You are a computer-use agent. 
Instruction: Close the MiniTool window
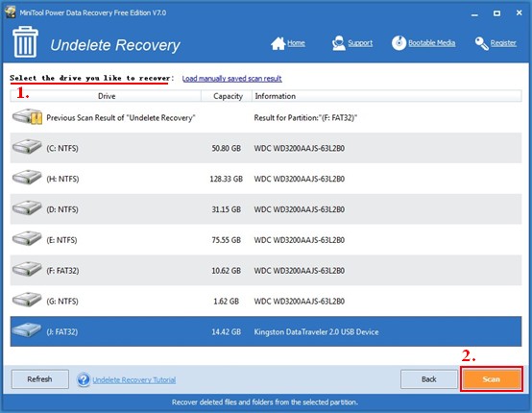pyautogui.click(x=520, y=12)
